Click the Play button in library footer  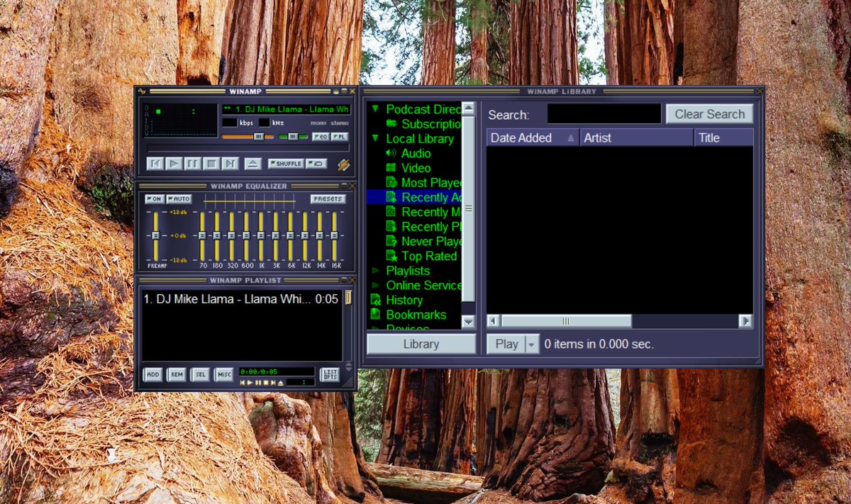pyautogui.click(x=506, y=345)
